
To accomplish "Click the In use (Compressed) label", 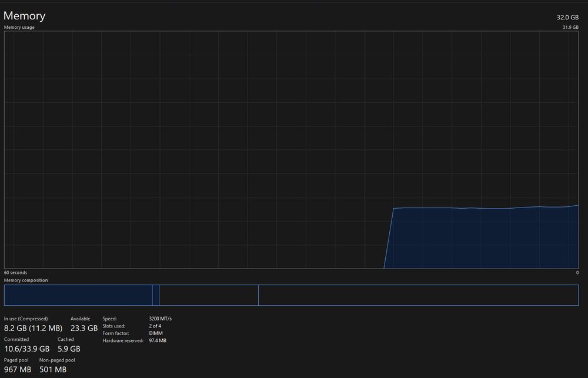I will [x=26, y=319].
